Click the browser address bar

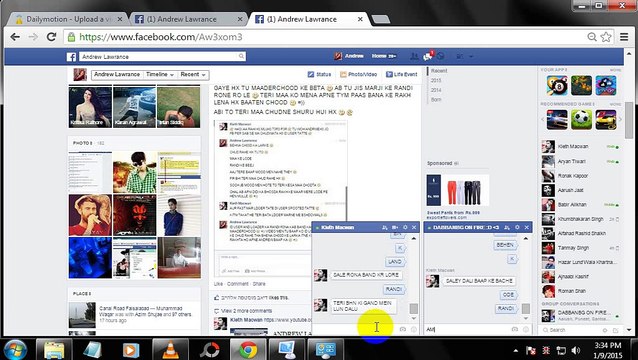pos(326,37)
